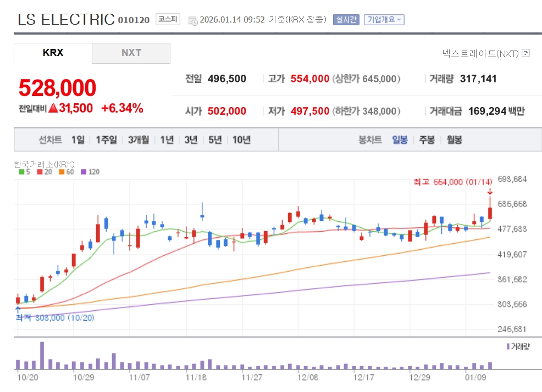Select the 3개월 line chart period
The width and height of the screenshot is (542, 392).
tap(139, 140)
